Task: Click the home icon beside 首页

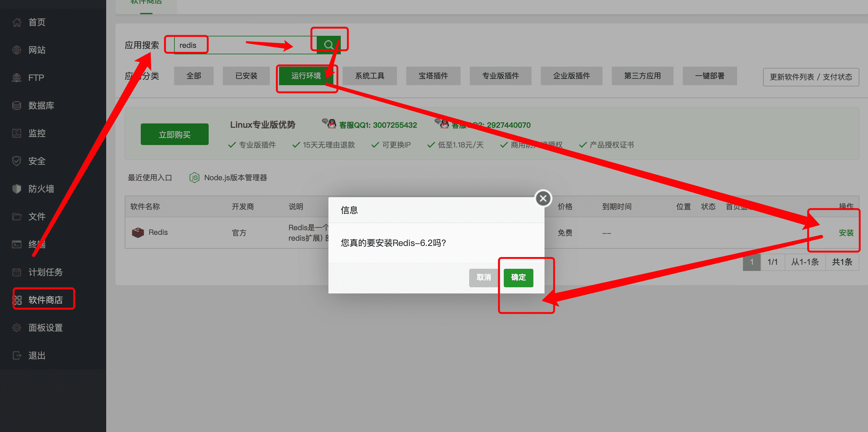Action: click(x=16, y=23)
